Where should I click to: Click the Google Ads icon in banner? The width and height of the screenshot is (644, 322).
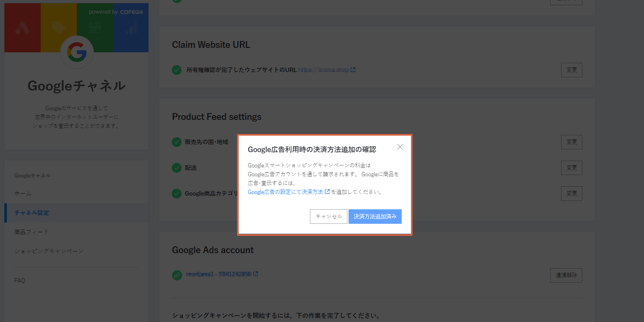pyautogui.click(x=23, y=28)
